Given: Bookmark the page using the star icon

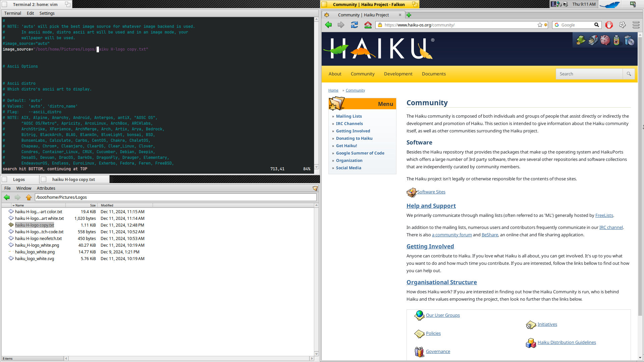Looking at the screenshot, I should (x=539, y=25).
